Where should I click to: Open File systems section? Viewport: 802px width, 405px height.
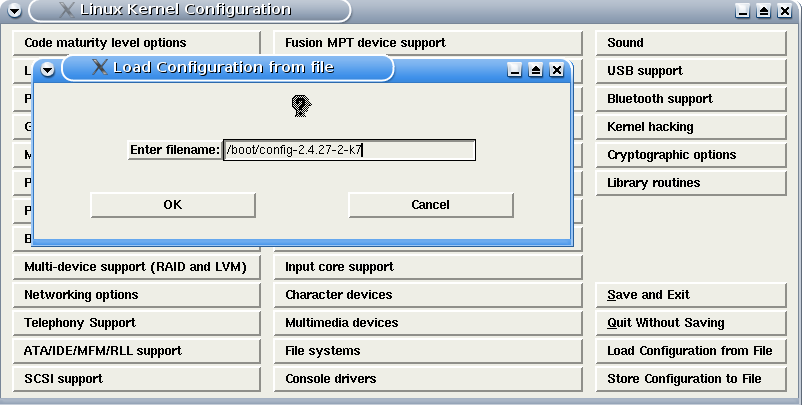point(428,351)
